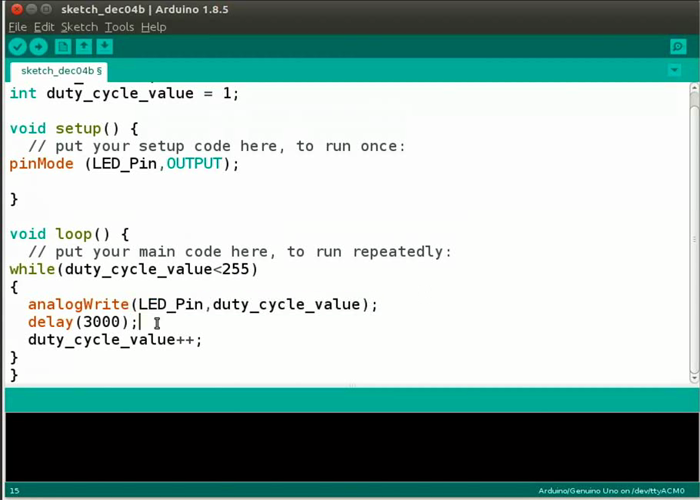Open the Sketch menu
The image size is (700, 500).
(79, 27)
